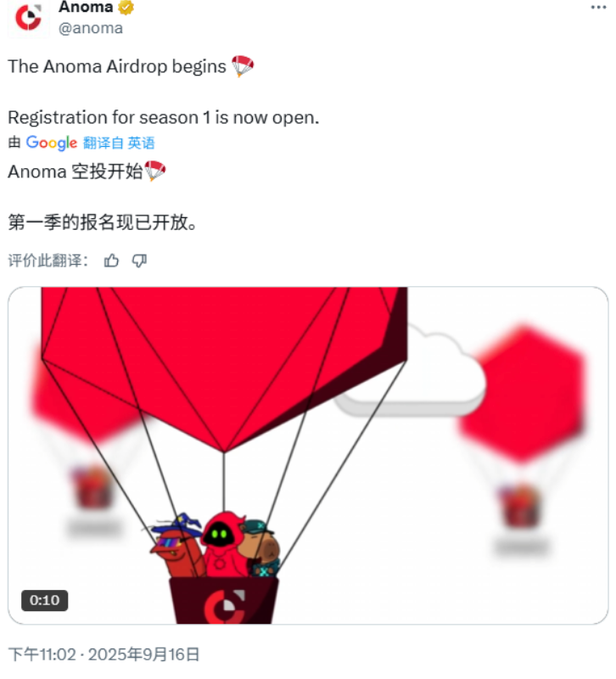Click the gold verified badge
Image resolution: width=616 pixels, height=679 pixels.
(x=126, y=7)
